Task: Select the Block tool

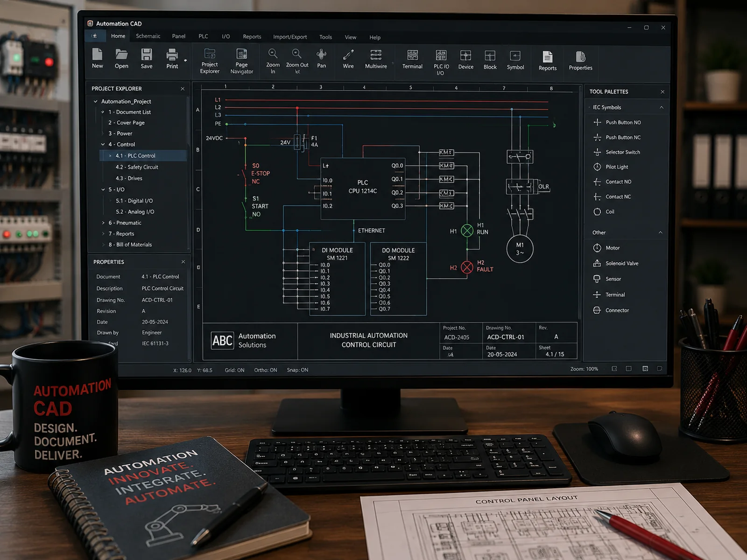Action: 490,56
